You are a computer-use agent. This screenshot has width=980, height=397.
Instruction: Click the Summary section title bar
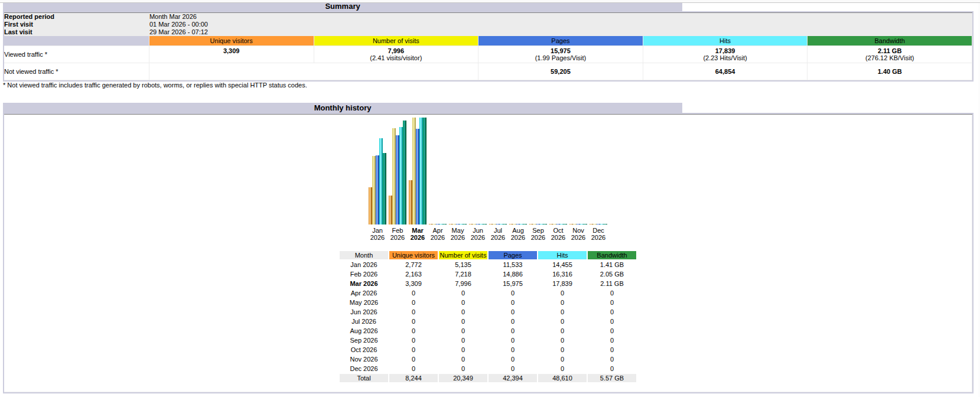342,6
